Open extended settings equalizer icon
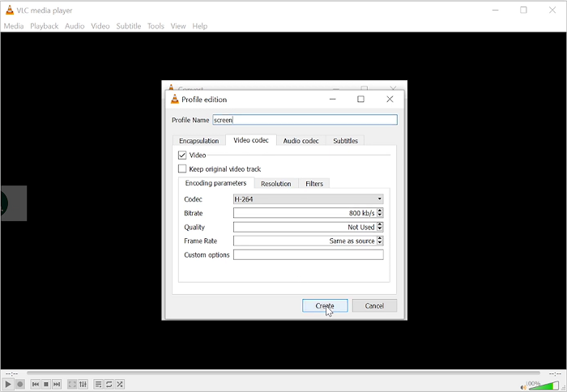The height and width of the screenshot is (392, 567). 83,384
